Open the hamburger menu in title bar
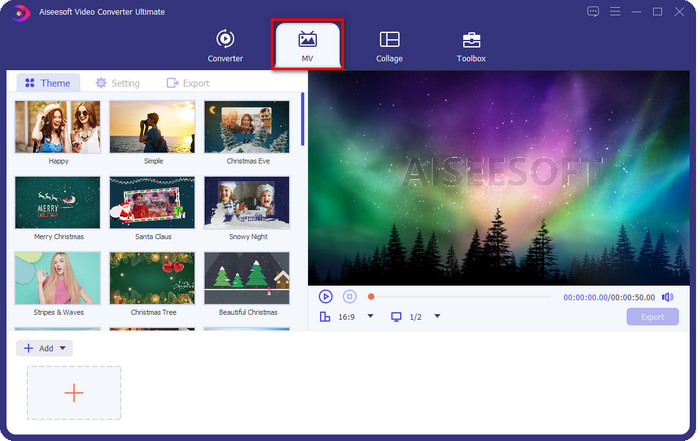Image resolution: width=700 pixels, height=441 pixels. click(615, 12)
